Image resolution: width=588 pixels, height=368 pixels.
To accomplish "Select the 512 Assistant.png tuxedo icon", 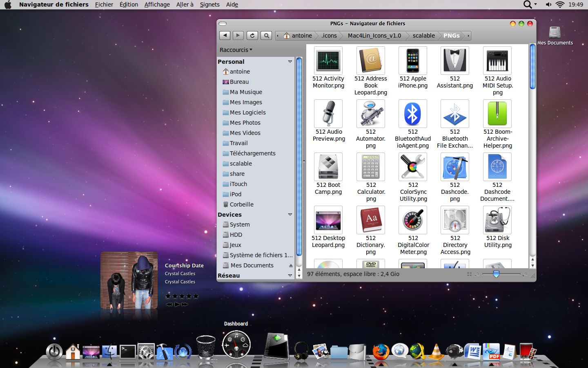I will click(x=455, y=61).
